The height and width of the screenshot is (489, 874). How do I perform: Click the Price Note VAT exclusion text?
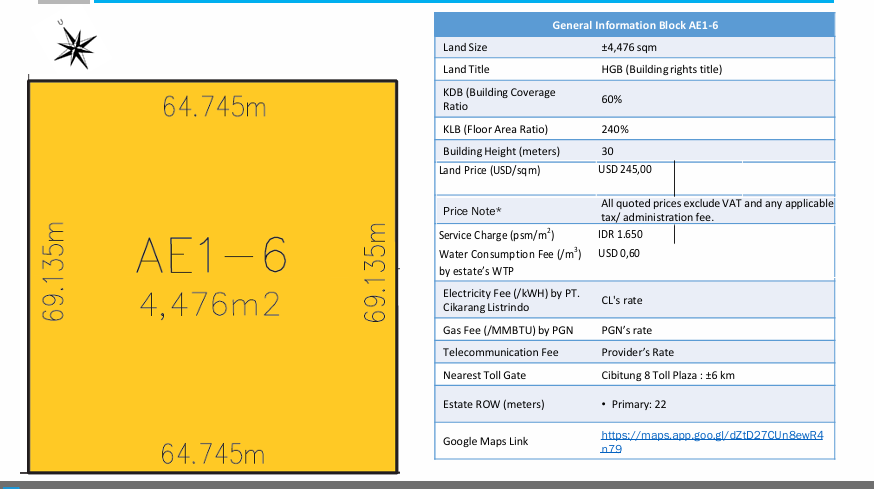click(717, 210)
